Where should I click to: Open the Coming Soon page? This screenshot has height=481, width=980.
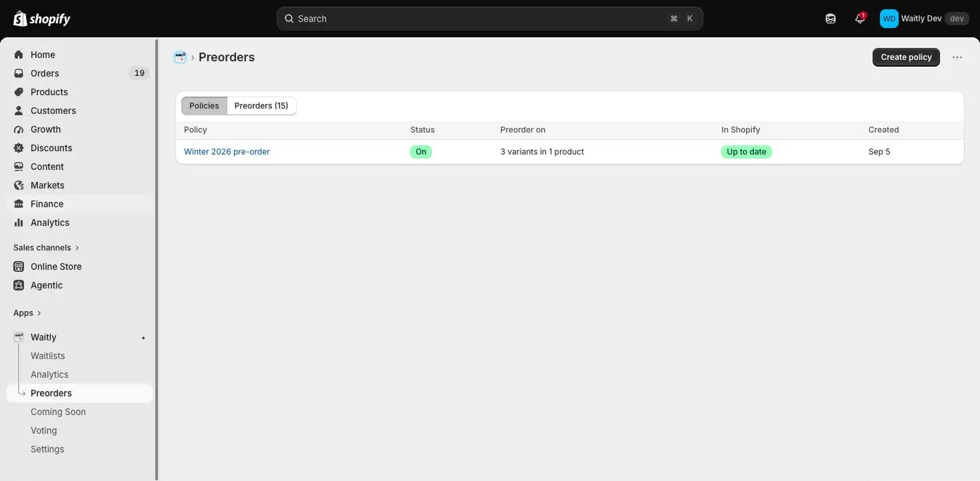pyautogui.click(x=58, y=412)
